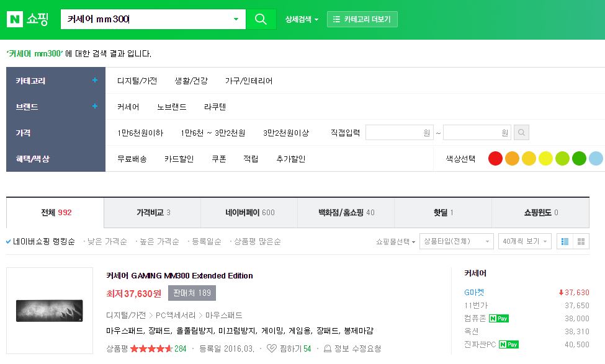
Task: Open the 쇼핑몰선택 dropdown
Action: pos(395,241)
